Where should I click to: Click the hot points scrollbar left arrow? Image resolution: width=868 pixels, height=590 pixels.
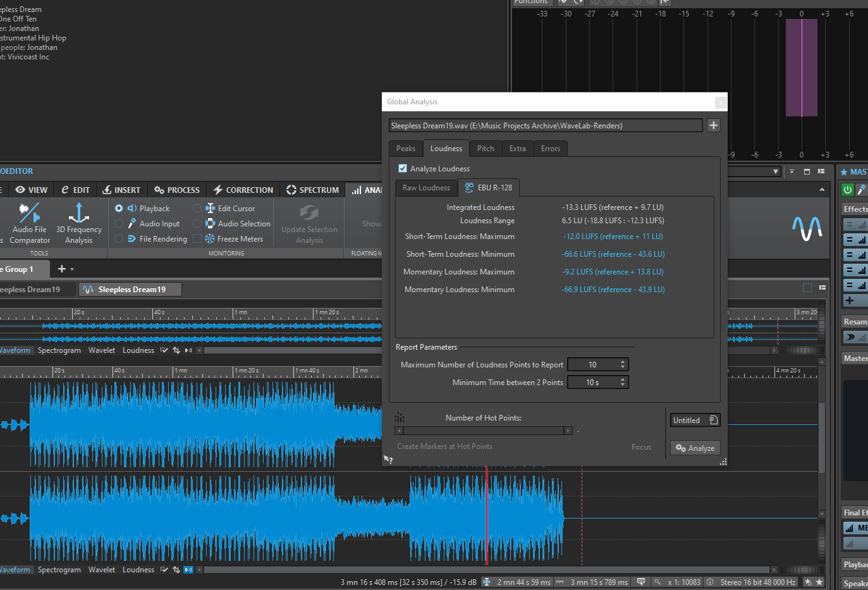pos(399,431)
